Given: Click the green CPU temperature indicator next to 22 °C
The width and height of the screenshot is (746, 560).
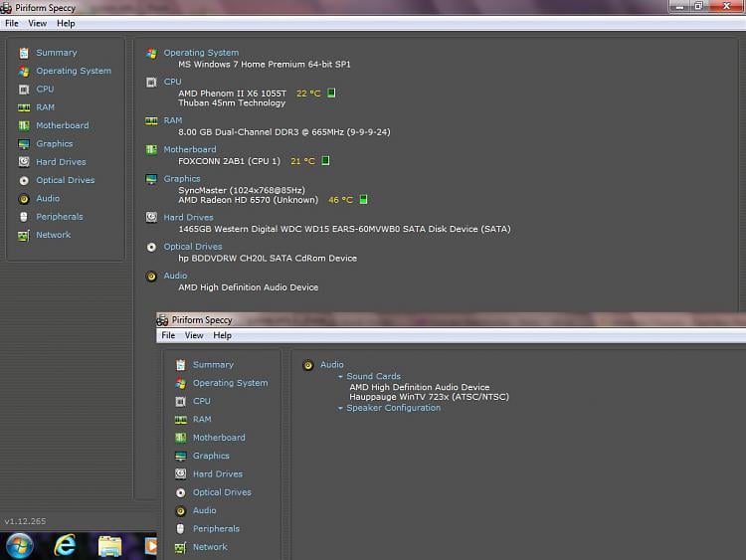Looking at the screenshot, I should [x=331, y=93].
